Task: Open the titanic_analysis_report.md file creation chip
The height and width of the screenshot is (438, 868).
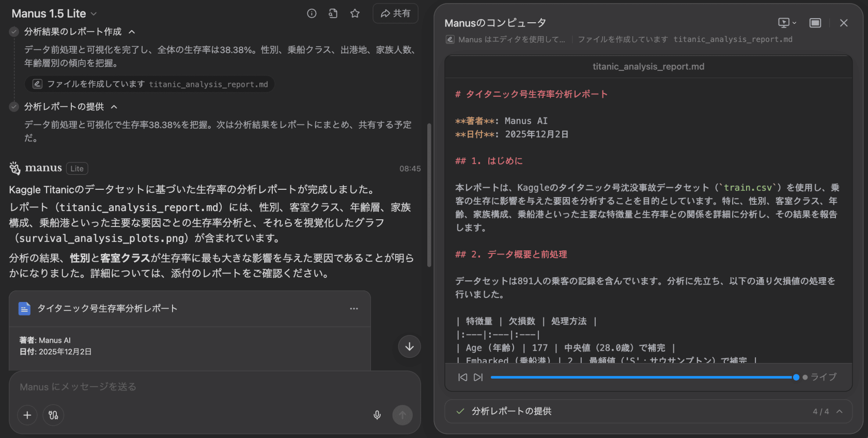Action: [150, 84]
